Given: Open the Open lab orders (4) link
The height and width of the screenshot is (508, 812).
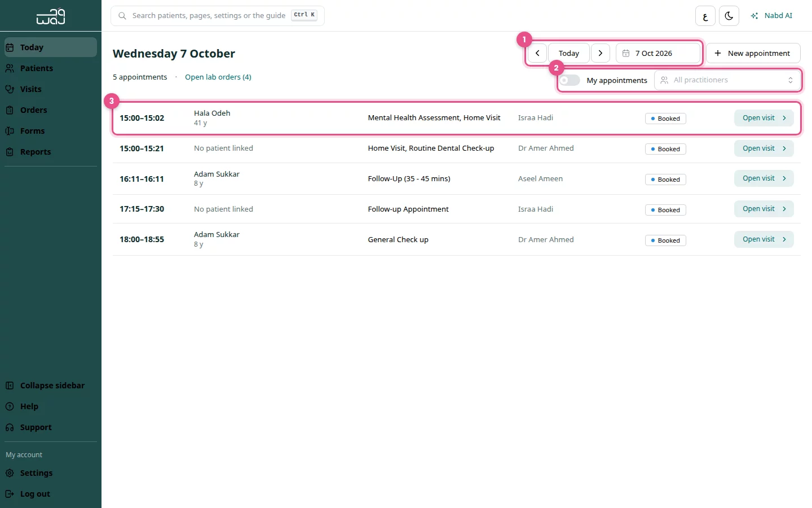Looking at the screenshot, I should point(218,77).
